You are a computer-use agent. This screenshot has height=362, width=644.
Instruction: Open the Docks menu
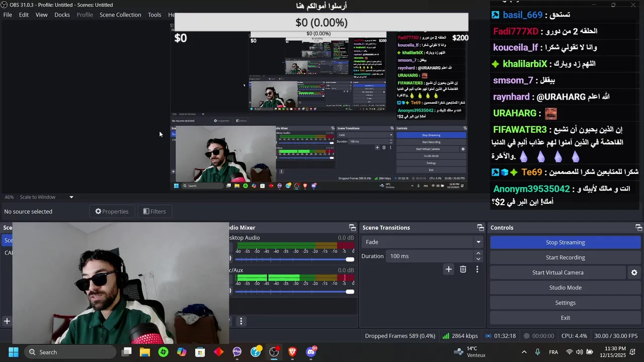coord(62,15)
